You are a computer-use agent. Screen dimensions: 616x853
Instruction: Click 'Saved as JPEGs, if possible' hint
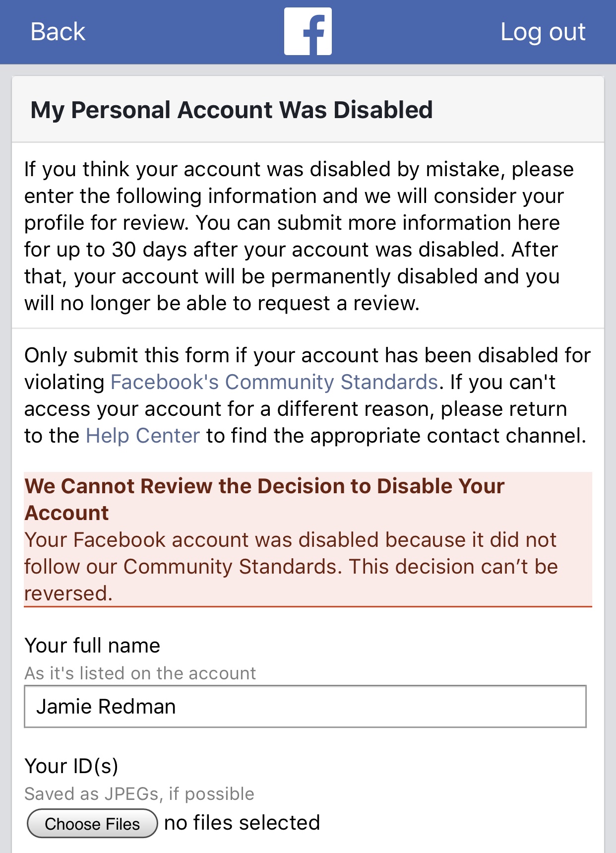(139, 794)
